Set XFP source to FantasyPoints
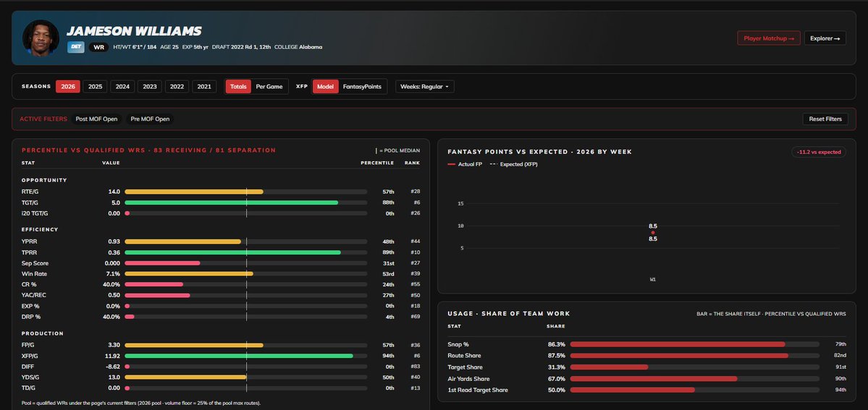This screenshot has width=868, height=410. [x=362, y=87]
